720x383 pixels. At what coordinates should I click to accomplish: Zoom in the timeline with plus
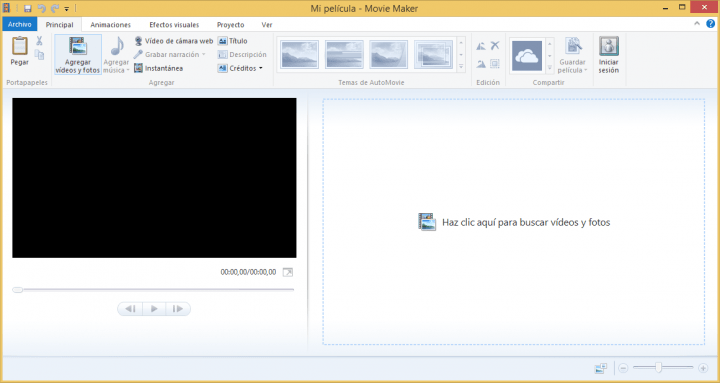pyautogui.click(x=703, y=368)
